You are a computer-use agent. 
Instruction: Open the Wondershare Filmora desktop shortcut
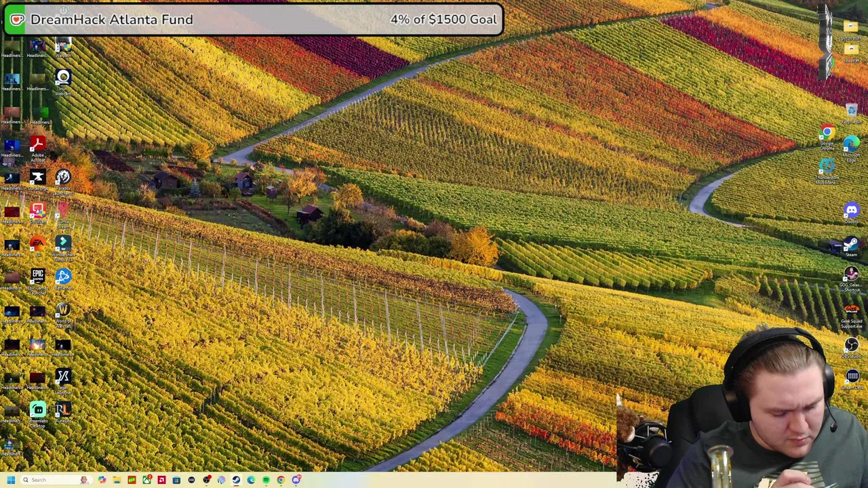(63, 247)
